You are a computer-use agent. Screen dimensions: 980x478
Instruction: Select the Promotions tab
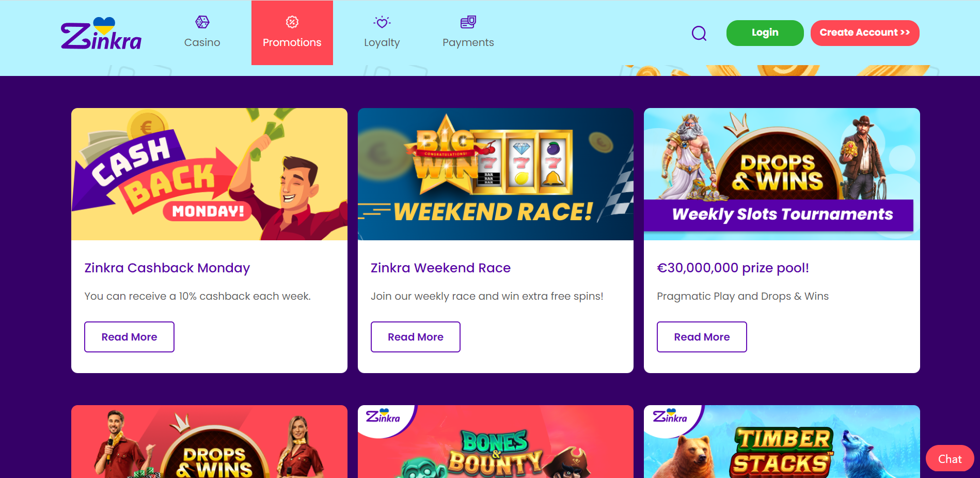(x=292, y=33)
